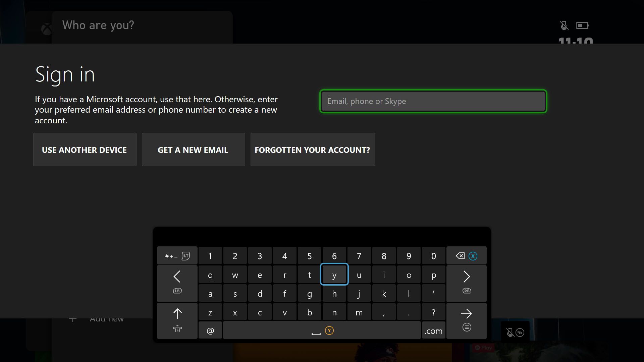Tap the p letter key
The width and height of the screenshot is (644, 362).
[434, 275]
